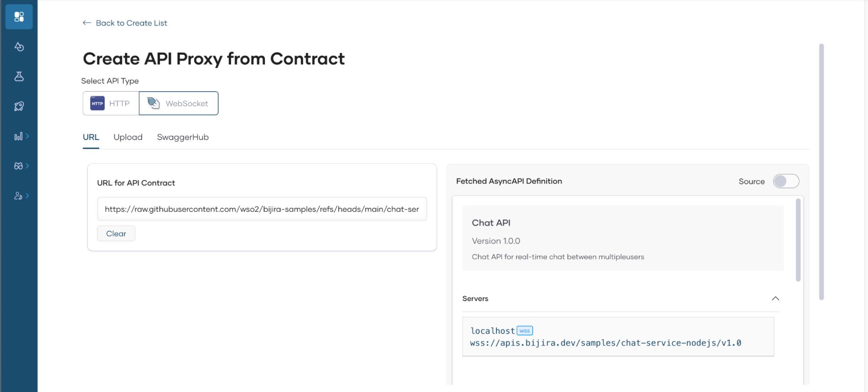Click the user settings icon in sidebar

click(x=18, y=196)
